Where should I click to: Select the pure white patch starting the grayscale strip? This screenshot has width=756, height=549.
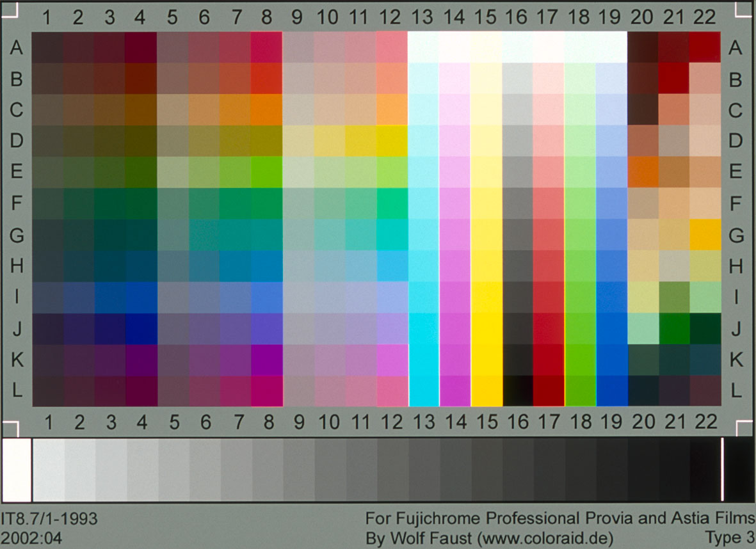click(x=17, y=470)
